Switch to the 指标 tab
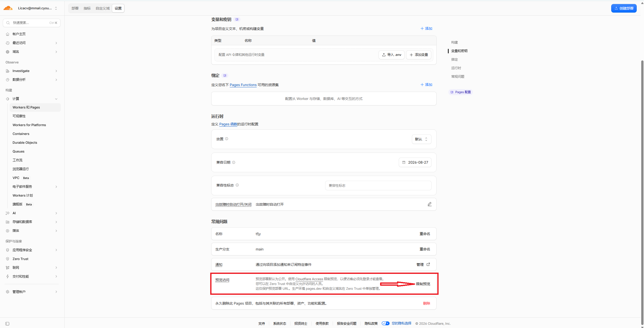 click(x=87, y=8)
